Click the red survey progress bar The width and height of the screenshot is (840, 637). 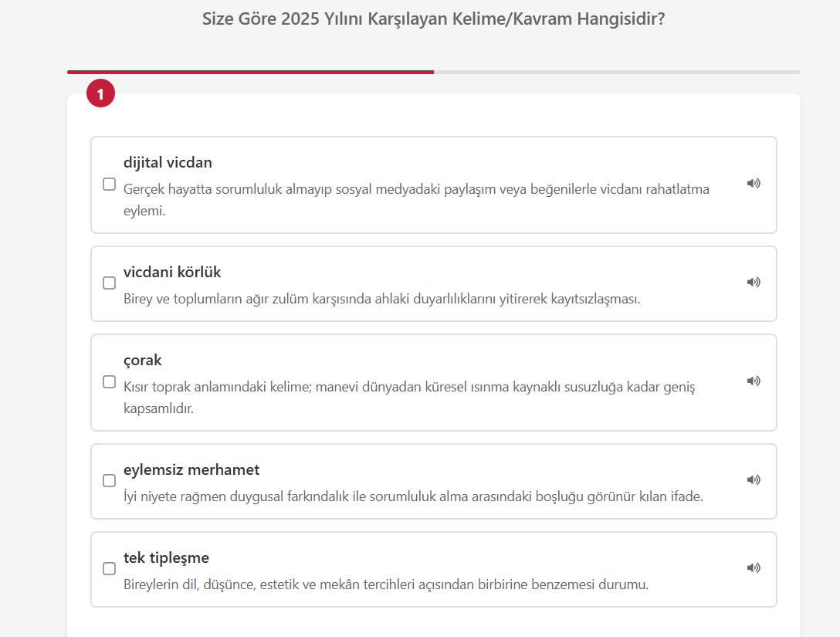250,72
